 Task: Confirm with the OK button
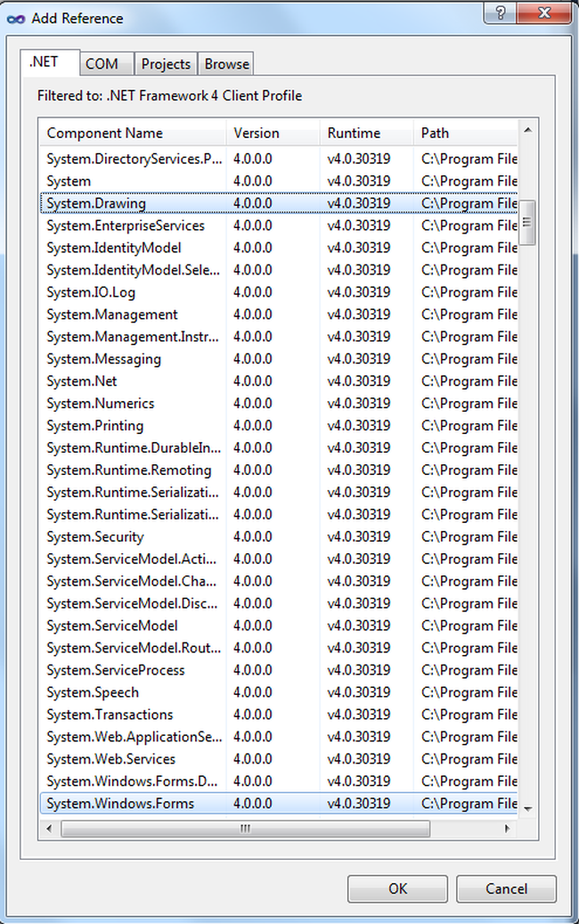(397, 888)
